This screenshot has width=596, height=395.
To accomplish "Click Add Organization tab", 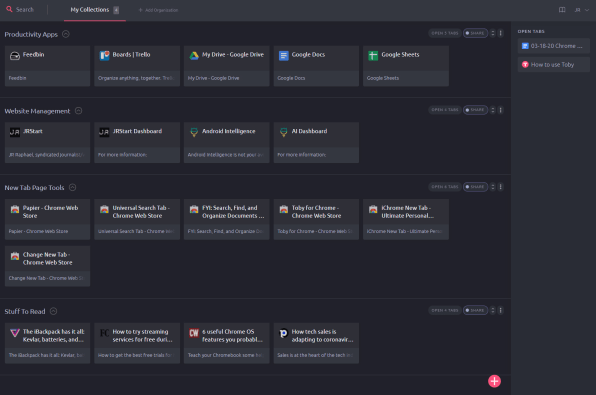I will (158, 10).
